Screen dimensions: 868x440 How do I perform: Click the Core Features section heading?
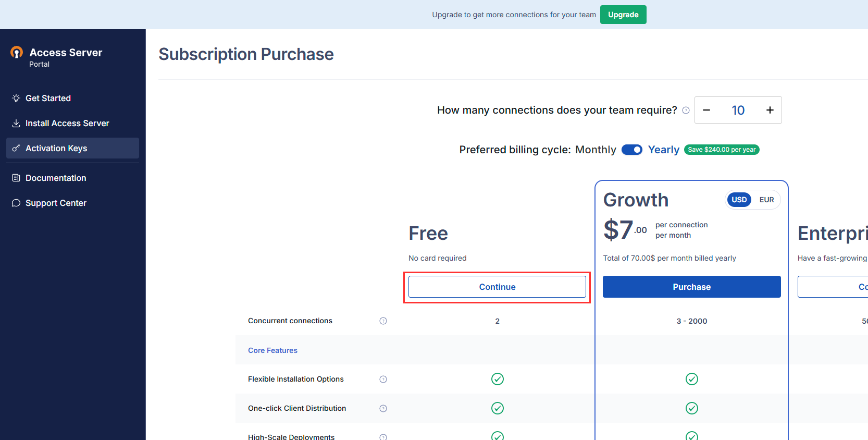(272, 350)
